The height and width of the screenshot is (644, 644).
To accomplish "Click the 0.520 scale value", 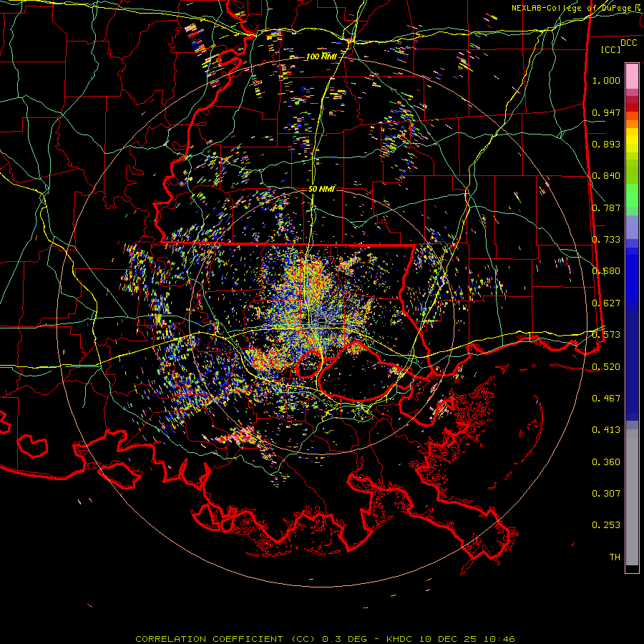I will pos(606,367).
